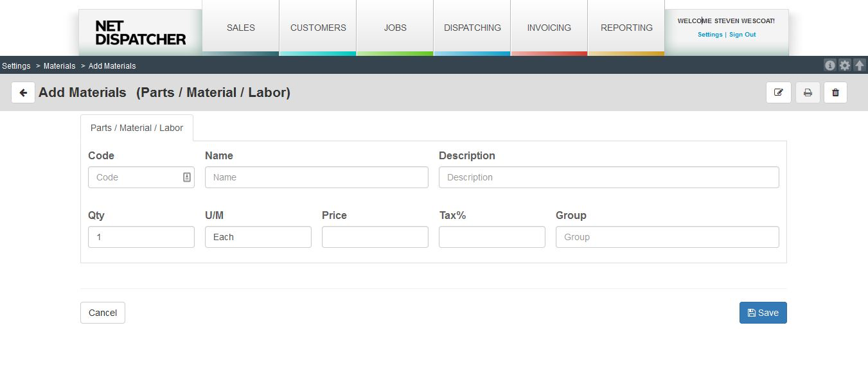Click the print icon button
Image resolution: width=868 pixels, height=366 pixels.
coord(808,92)
